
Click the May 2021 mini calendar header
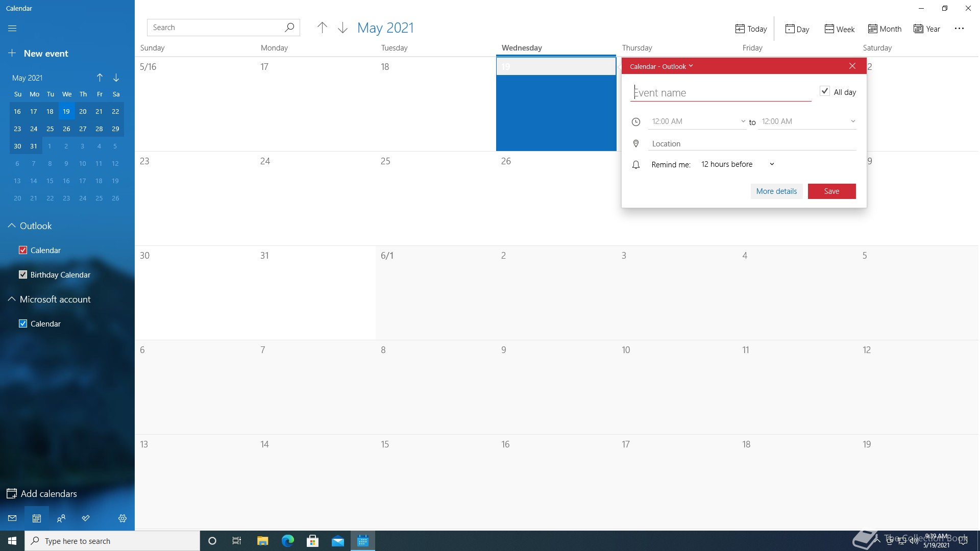point(28,78)
